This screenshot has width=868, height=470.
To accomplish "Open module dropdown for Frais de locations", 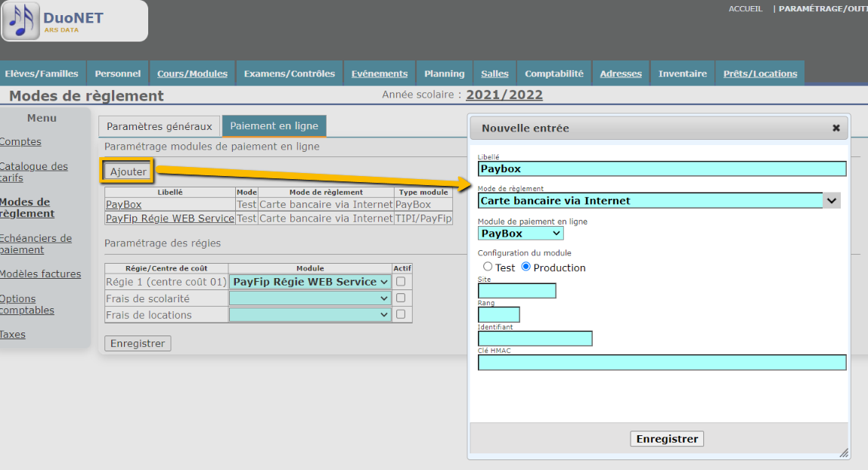I will tap(310, 314).
